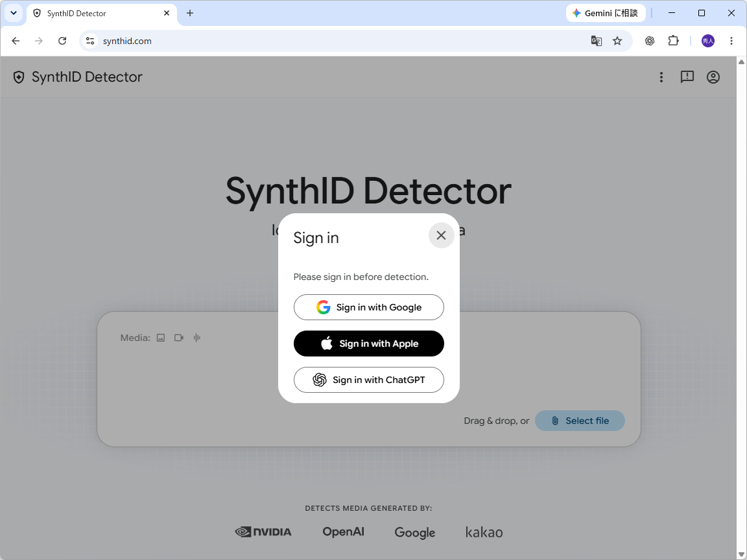Maximize the Chrome window
747x560 pixels.
click(x=701, y=13)
